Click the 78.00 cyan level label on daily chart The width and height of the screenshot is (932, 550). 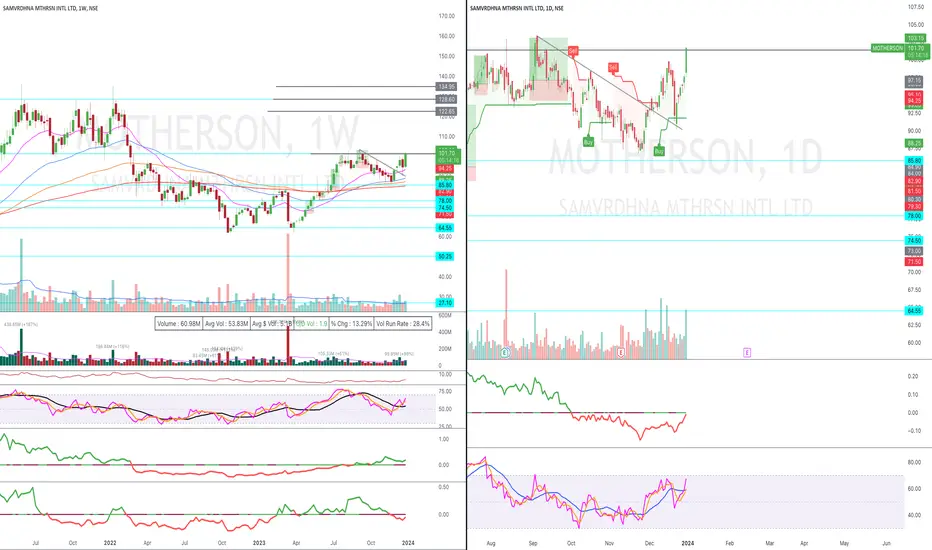pos(914,216)
